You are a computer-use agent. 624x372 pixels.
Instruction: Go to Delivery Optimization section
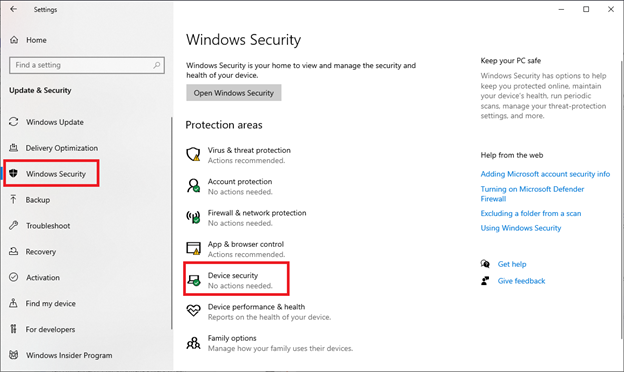(x=62, y=148)
